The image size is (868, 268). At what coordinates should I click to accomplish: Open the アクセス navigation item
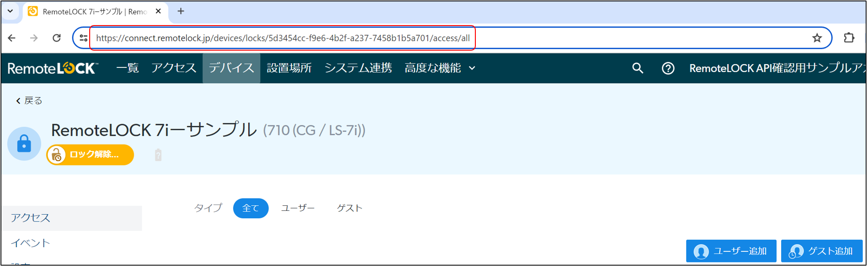(174, 68)
